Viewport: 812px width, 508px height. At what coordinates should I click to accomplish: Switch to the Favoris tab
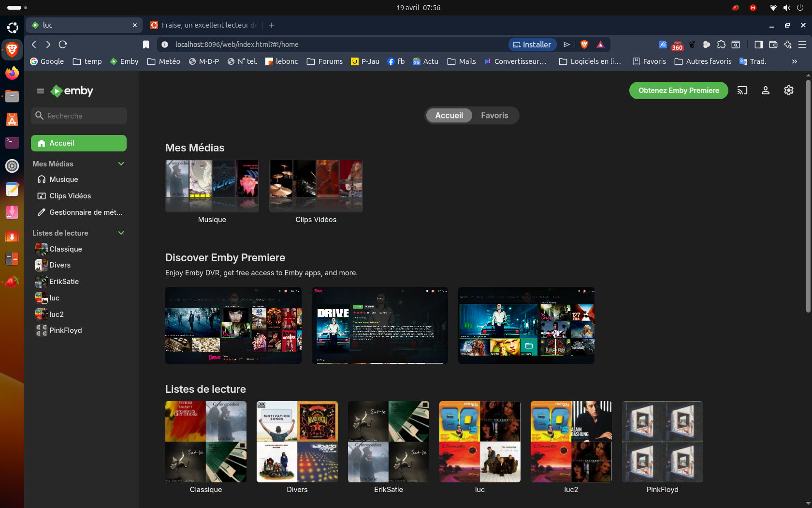pos(494,116)
